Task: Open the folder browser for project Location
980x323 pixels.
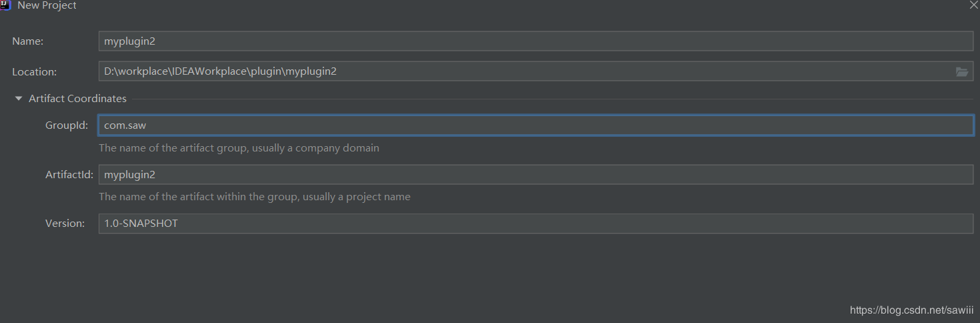Action: (x=961, y=71)
